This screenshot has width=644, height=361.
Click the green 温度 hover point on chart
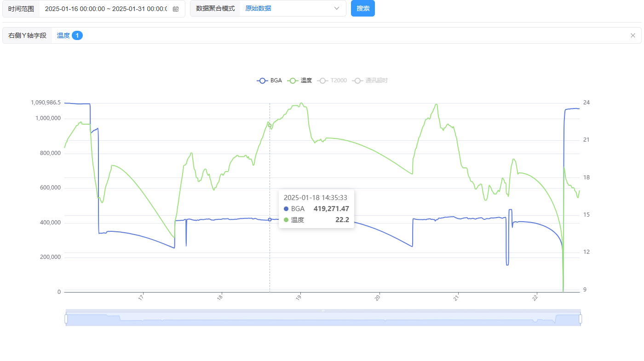click(270, 126)
